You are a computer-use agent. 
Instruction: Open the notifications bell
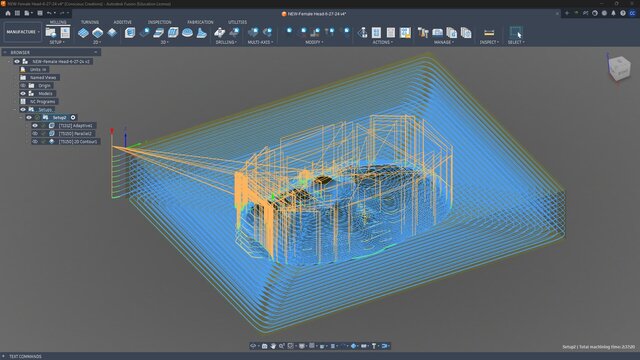[613, 13]
